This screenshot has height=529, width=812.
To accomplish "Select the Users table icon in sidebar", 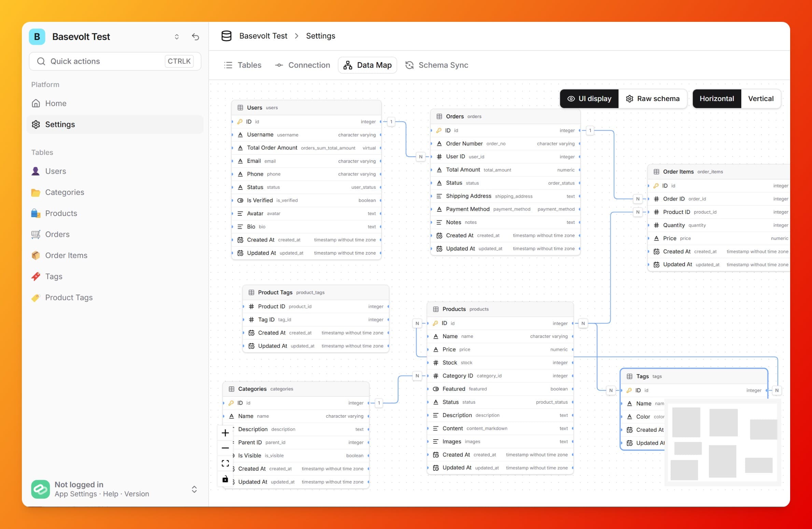I will coord(36,171).
